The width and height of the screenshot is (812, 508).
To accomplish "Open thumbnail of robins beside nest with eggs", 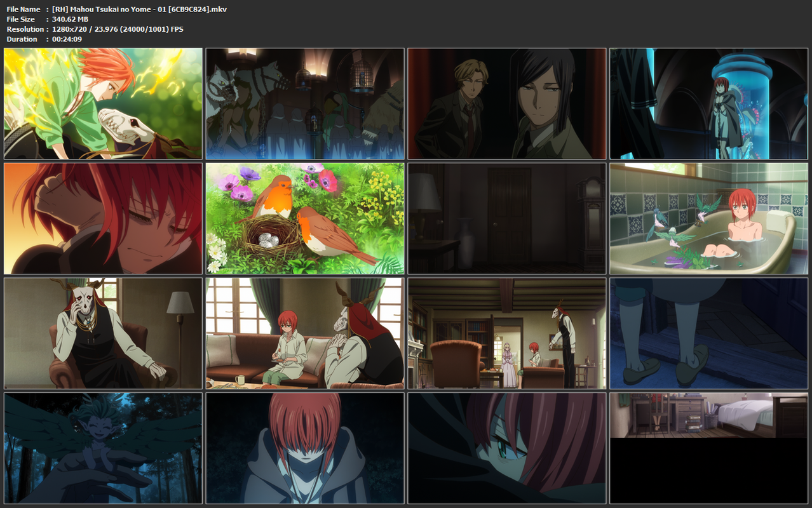I will pyautogui.click(x=305, y=218).
